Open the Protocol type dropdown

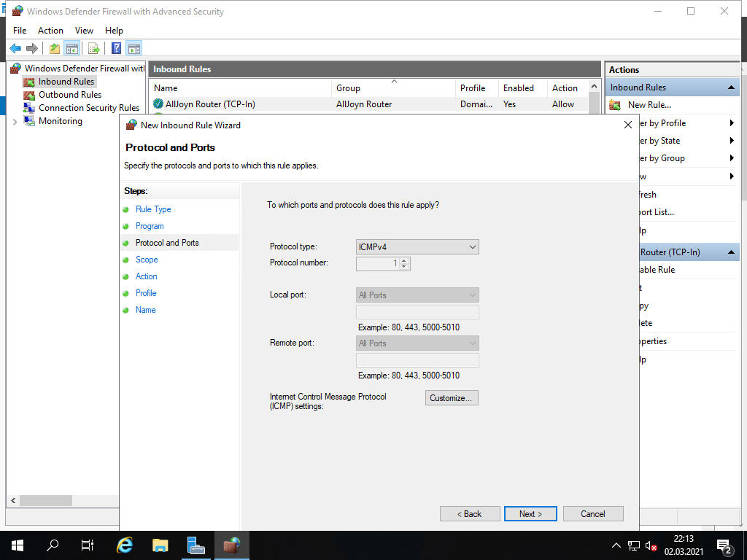tap(417, 247)
